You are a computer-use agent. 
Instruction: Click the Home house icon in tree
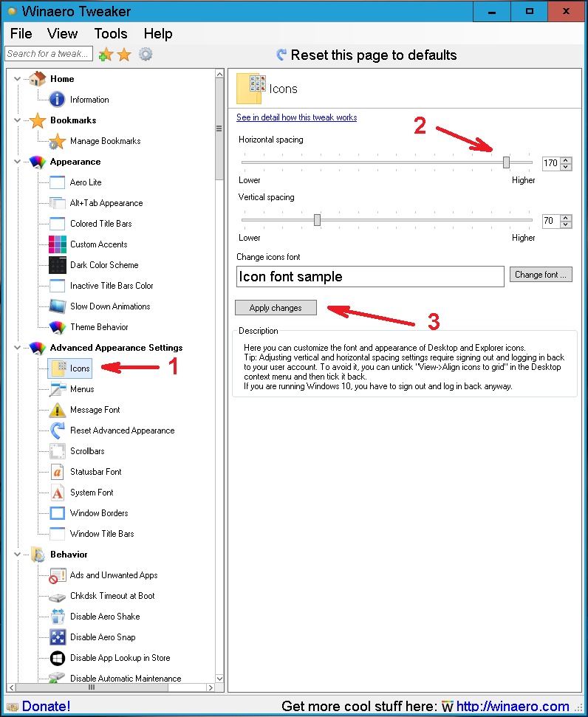38,79
